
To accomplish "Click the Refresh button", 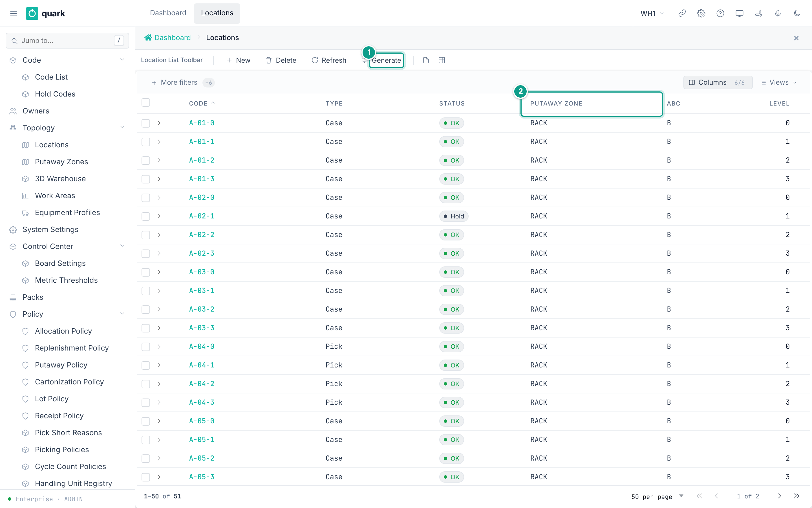I will tap(329, 60).
